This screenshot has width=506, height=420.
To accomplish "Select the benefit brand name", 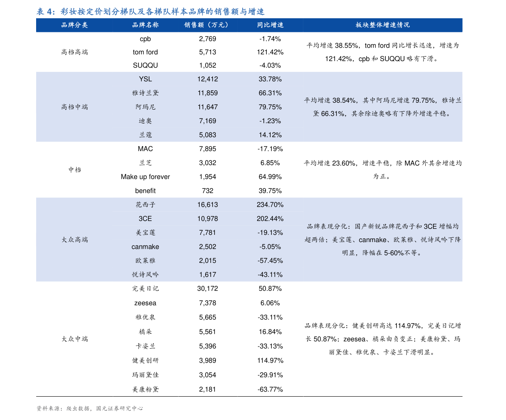I will tap(145, 191).
